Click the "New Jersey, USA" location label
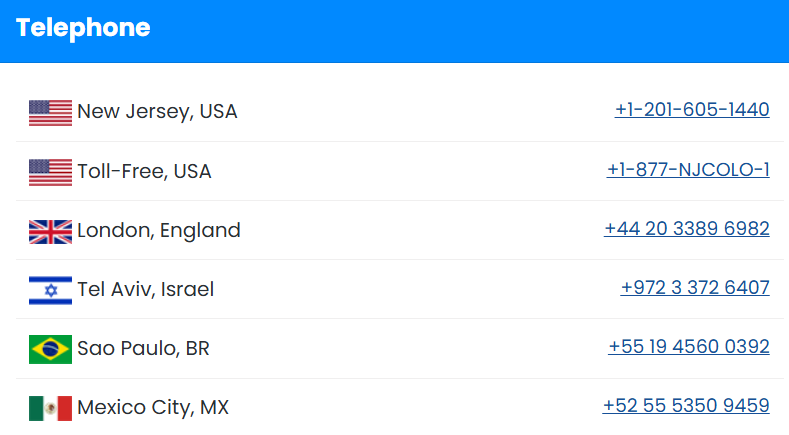This screenshot has width=789, height=435. [x=157, y=111]
